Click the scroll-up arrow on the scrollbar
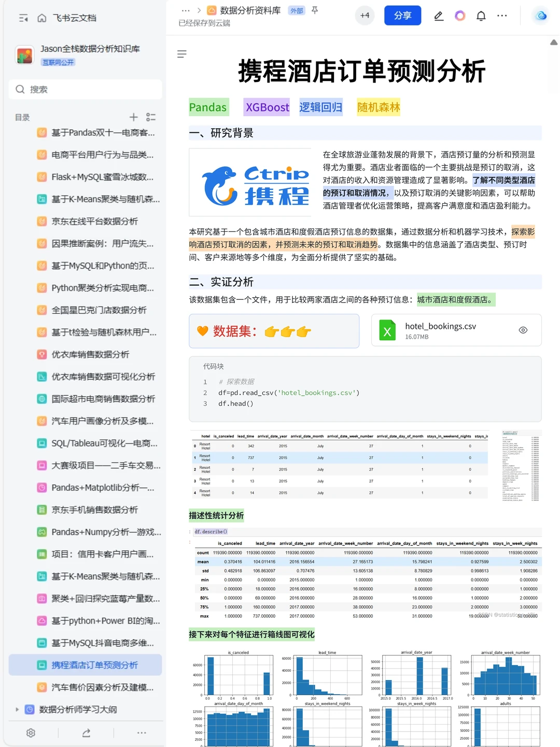This screenshot has height=747, width=560. pyautogui.click(x=554, y=43)
